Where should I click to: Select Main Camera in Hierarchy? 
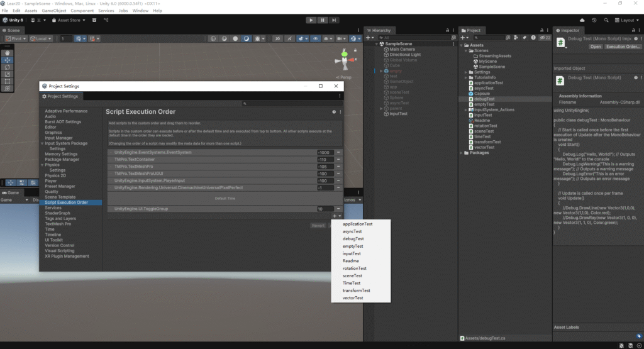402,49
